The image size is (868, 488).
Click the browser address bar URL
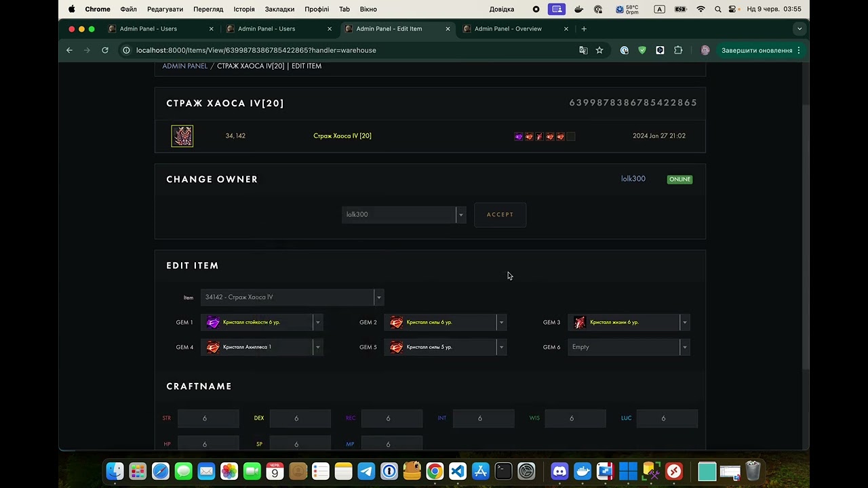(256, 50)
